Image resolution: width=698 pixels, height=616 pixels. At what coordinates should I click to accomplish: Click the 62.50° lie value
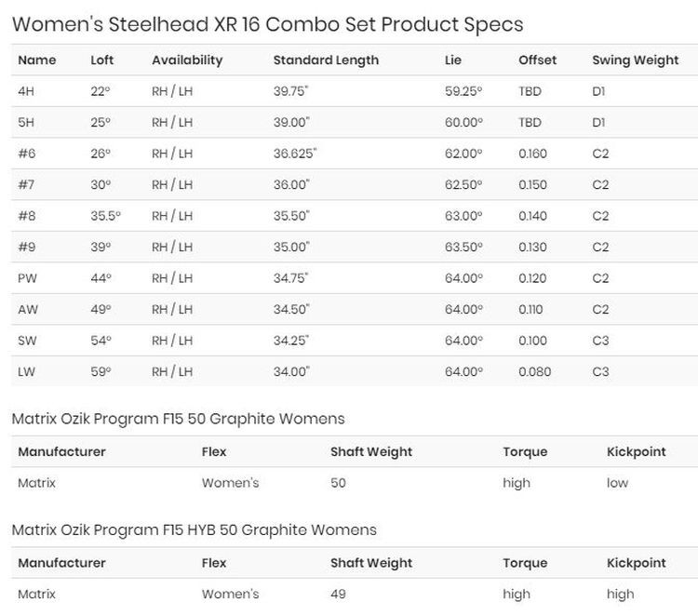click(463, 185)
